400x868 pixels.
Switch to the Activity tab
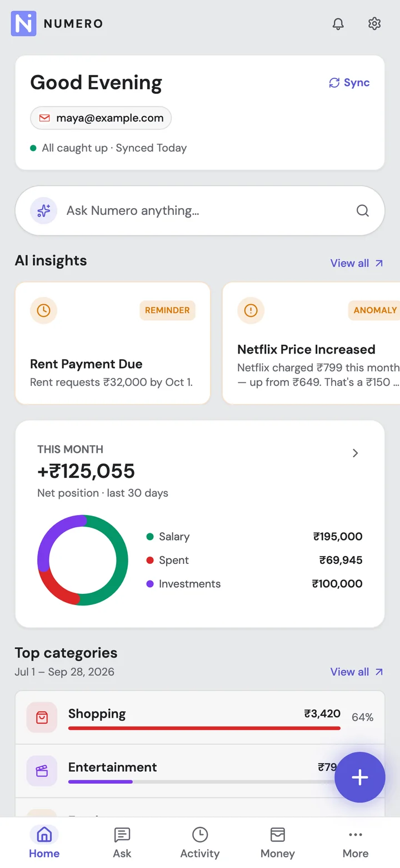coord(200,842)
